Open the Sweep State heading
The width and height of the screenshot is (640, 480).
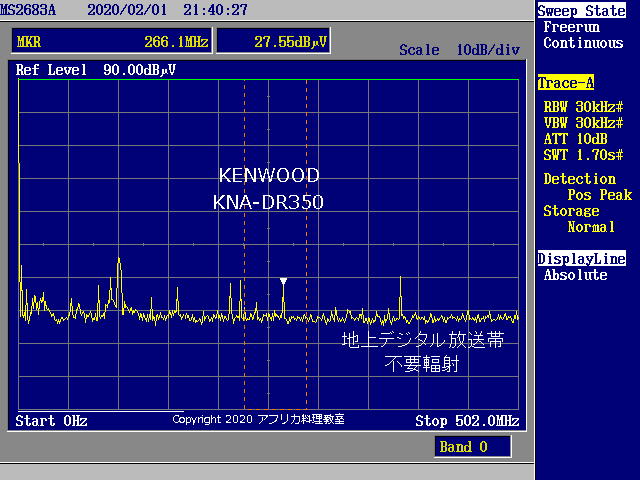coord(581,11)
